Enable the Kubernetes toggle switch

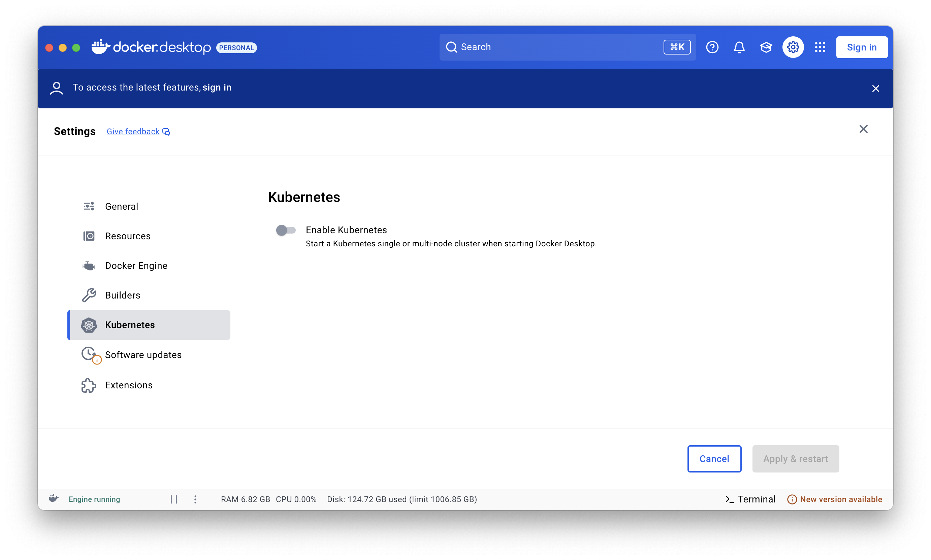286,230
